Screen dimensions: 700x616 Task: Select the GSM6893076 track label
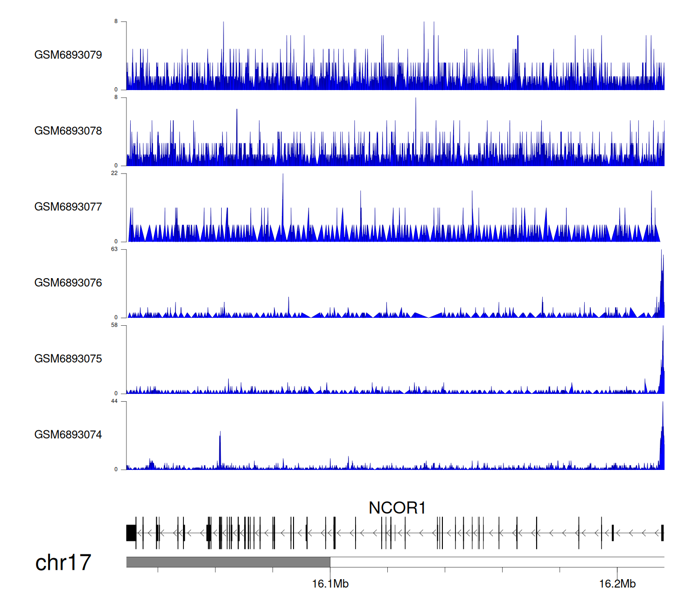click(68, 283)
